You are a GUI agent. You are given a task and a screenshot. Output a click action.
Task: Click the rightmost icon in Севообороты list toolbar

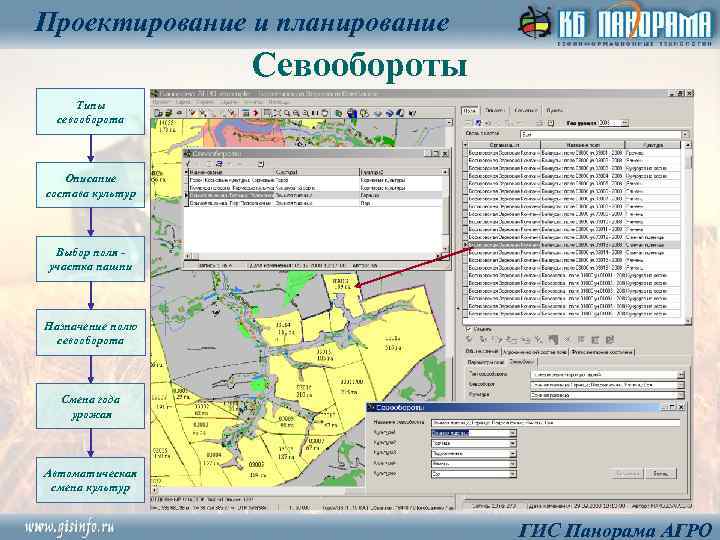260,163
